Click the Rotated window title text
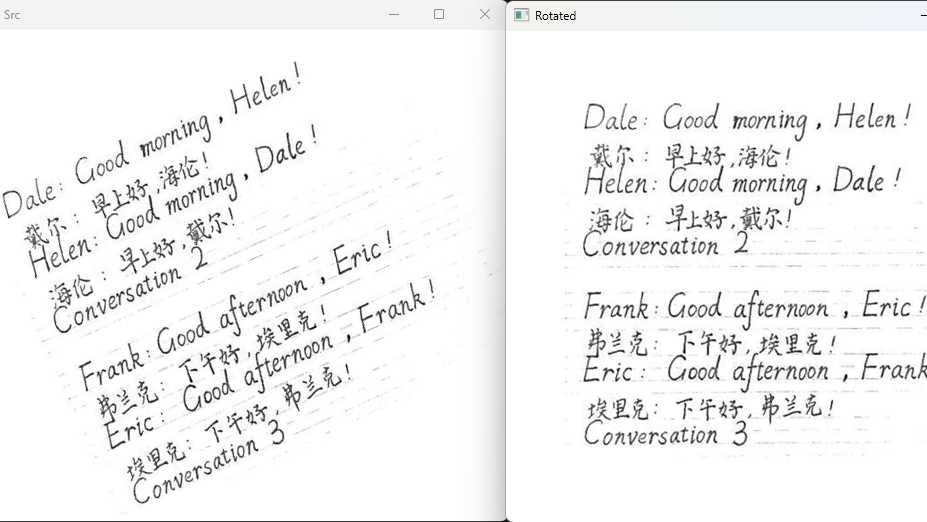 555,16
